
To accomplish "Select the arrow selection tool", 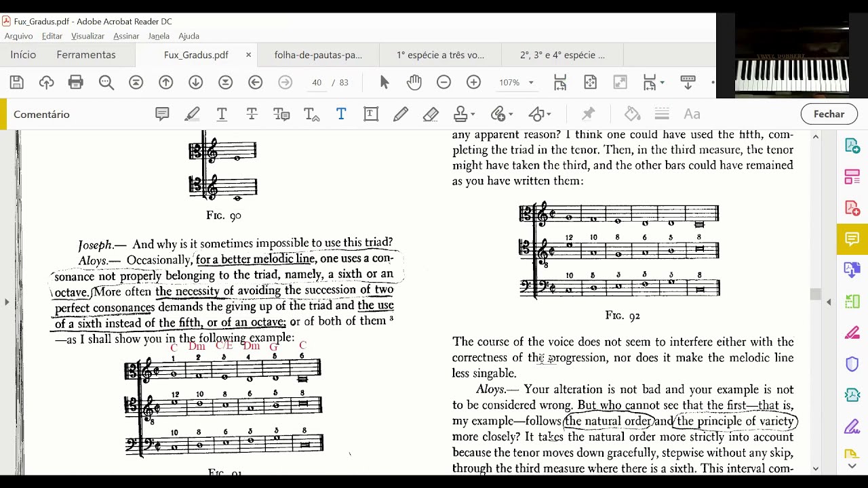I will click(384, 83).
